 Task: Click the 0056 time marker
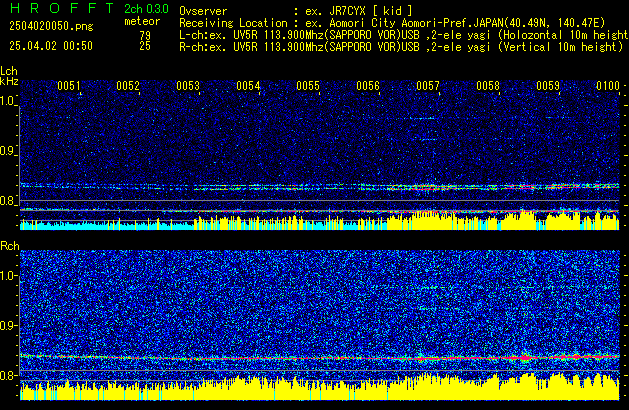[368, 86]
